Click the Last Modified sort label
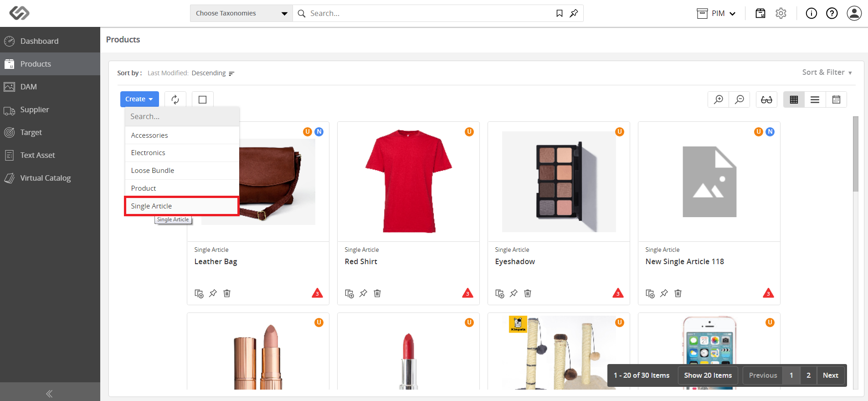The height and width of the screenshot is (401, 868). point(168,73)
